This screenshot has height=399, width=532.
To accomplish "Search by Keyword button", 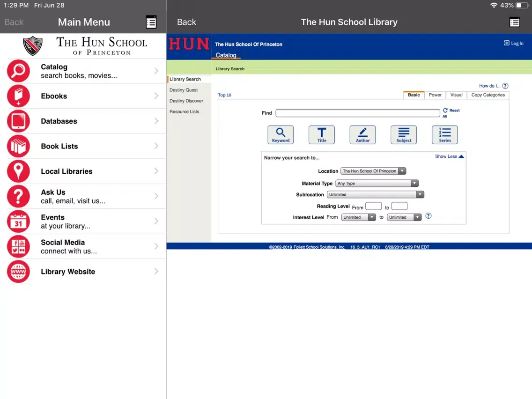I will pos(281,135).
